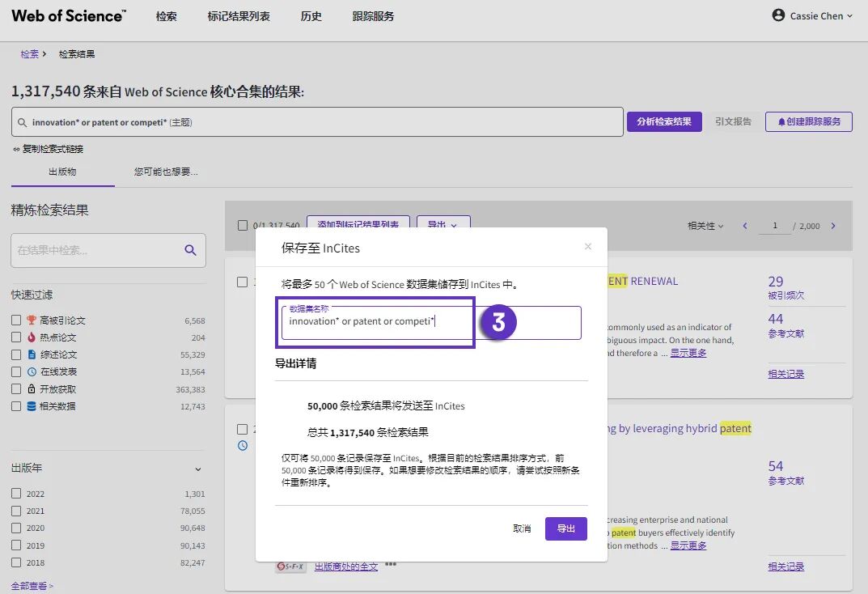The image size is (868, 594).
Task: Check the select-all results checkbox
Action: click(243, 225)
